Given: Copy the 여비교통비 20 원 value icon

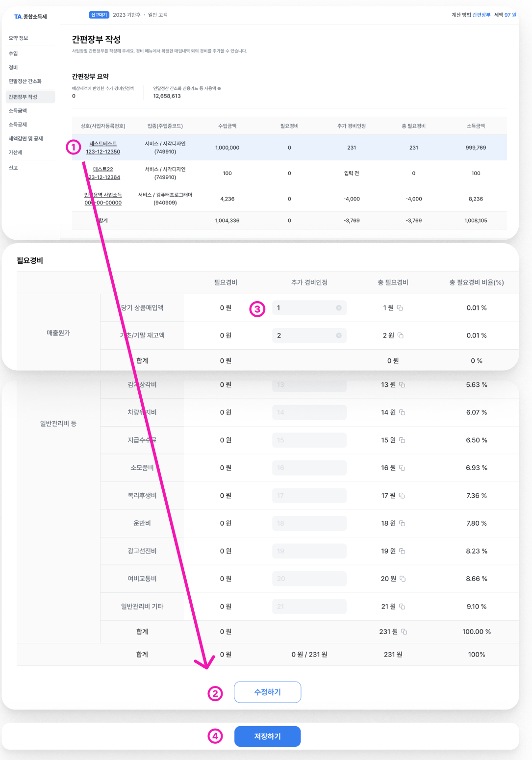Looking at the screenshot, I should 403,579.
